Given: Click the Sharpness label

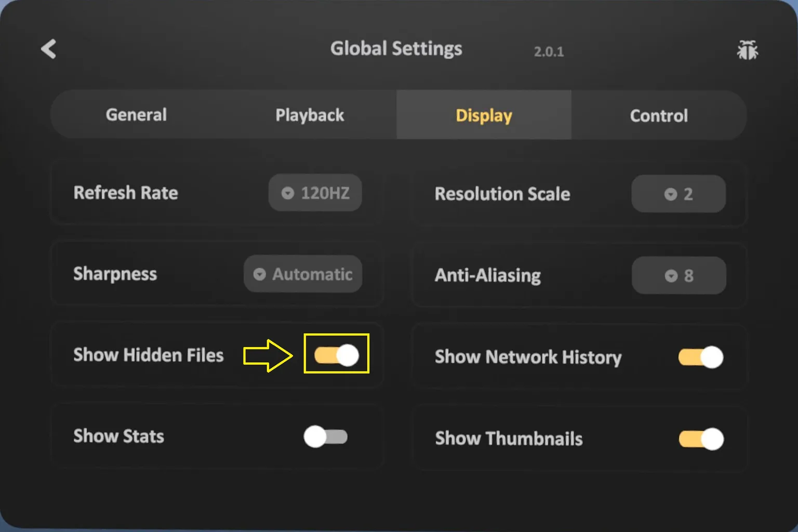Looking at the screenshot, I should tap(115, 274).
